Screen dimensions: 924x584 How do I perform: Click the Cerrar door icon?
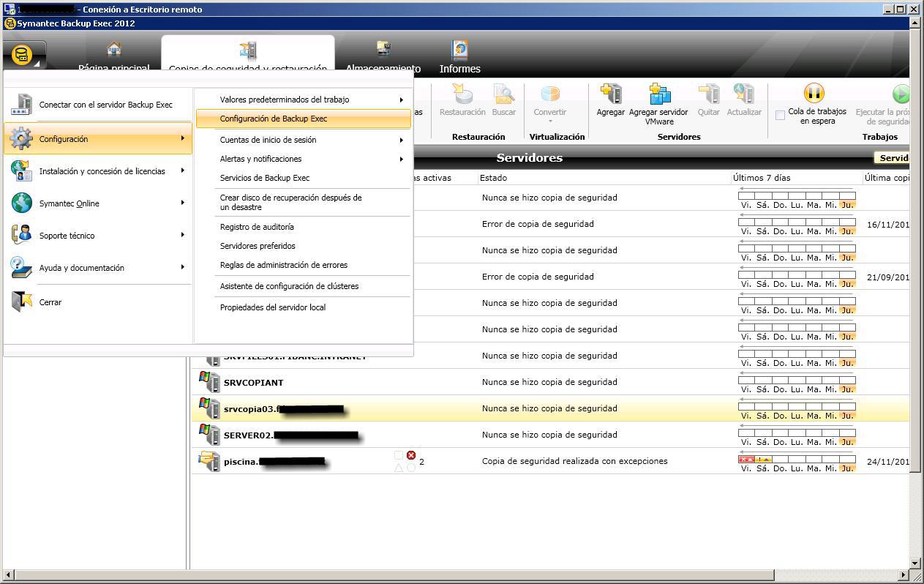coord(21,302)
